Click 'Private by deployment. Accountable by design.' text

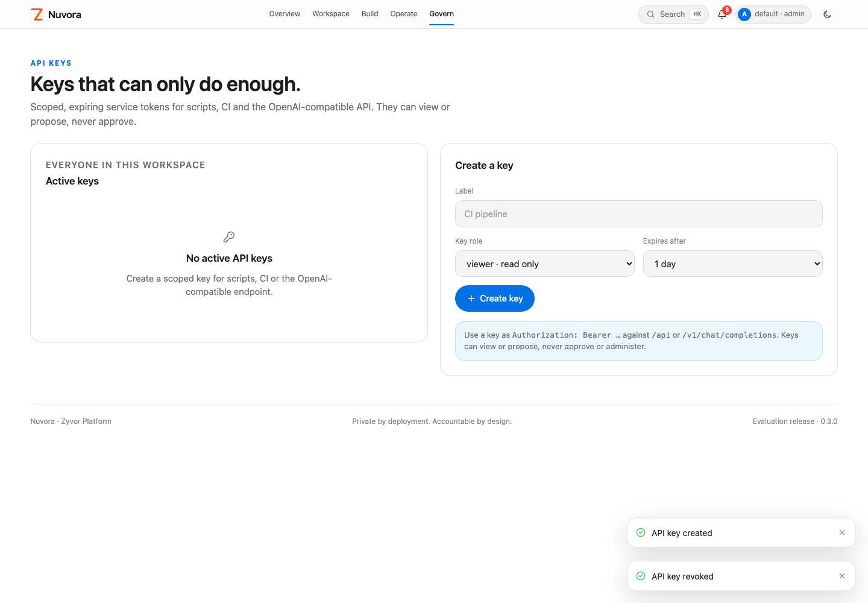click(432, 421)
